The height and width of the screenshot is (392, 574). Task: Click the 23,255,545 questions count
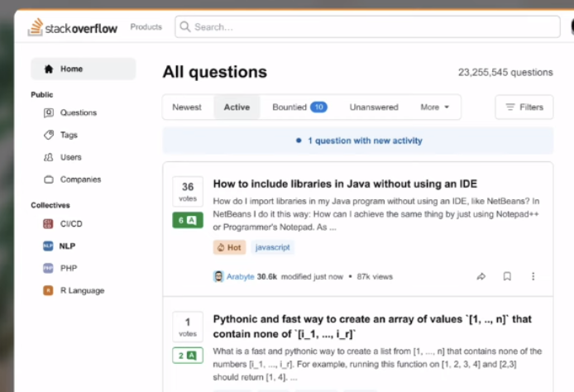pyautogui.click(x=505, y=73)
